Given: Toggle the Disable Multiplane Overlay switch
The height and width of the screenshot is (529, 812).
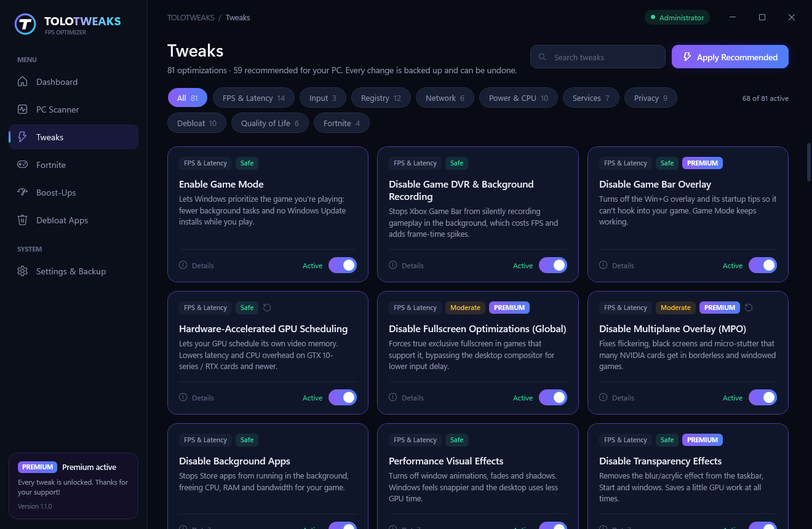Looking at the screenshot, I should (763, 397).
